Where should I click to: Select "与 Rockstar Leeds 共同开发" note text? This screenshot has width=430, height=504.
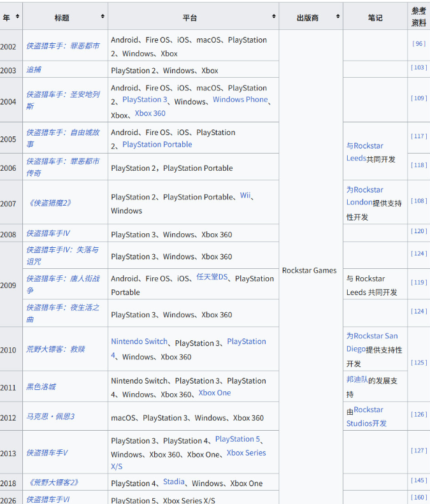(371, 285)
